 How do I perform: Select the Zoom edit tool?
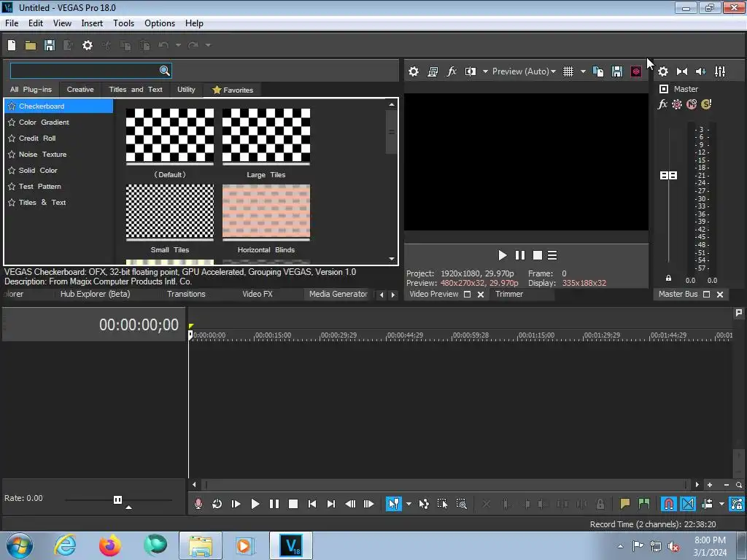pyautogui.click(x=461, y=504)
